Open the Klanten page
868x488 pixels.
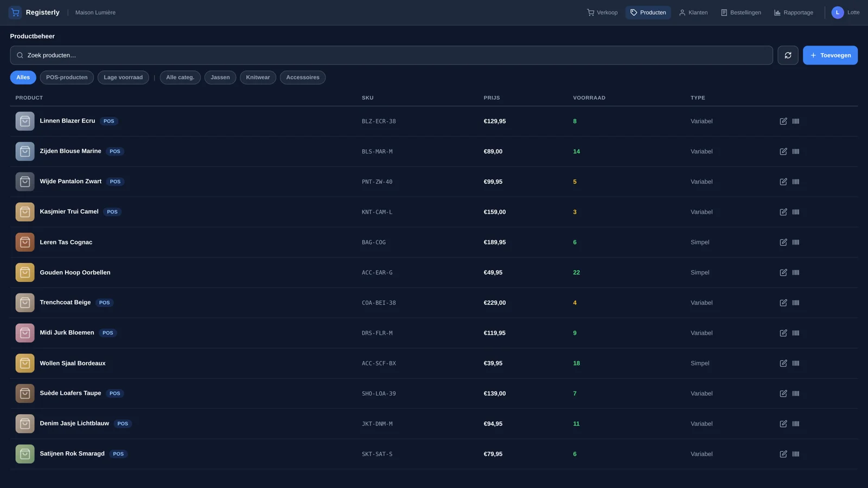[693, 12]
